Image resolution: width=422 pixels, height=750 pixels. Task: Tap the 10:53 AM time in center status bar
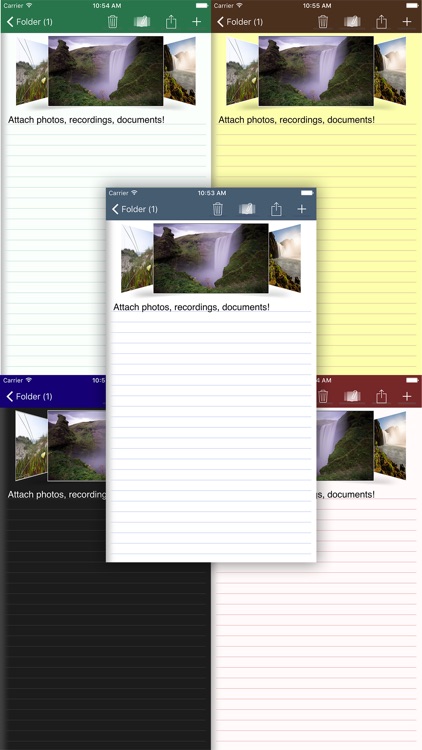212,193
